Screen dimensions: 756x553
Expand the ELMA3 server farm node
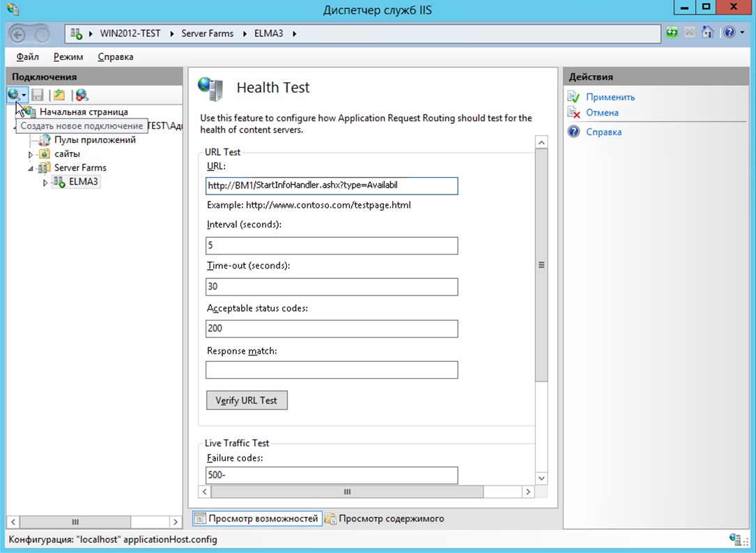tap(45, 183)
